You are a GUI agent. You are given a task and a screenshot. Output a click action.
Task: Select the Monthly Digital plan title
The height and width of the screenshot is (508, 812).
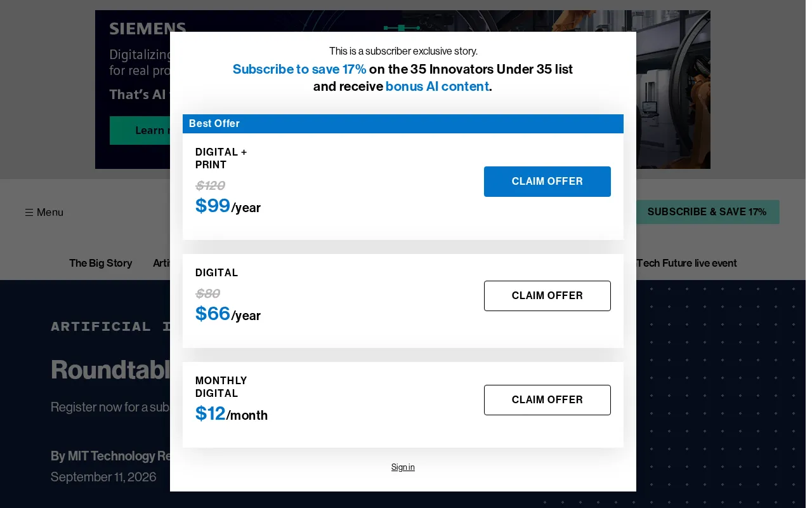point(221,387)
